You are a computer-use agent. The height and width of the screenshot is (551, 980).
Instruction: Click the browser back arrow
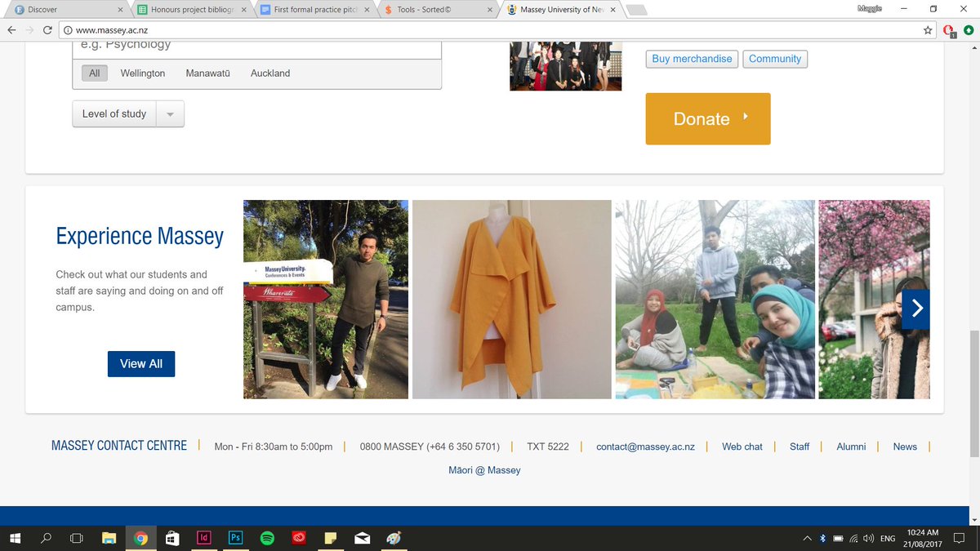coord(11,30)
